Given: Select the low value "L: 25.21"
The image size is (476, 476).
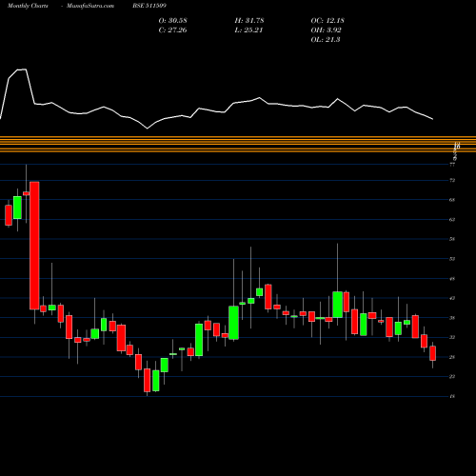Looking at the screenshot, I should [248, 30].
